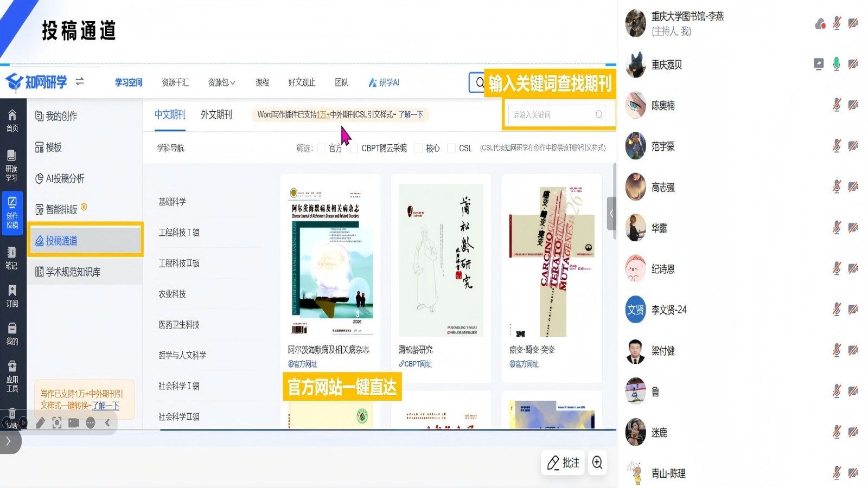Click the journal keyword search input field
The height and width of the screenshot is (488, 868).
[x=557, y=115]
